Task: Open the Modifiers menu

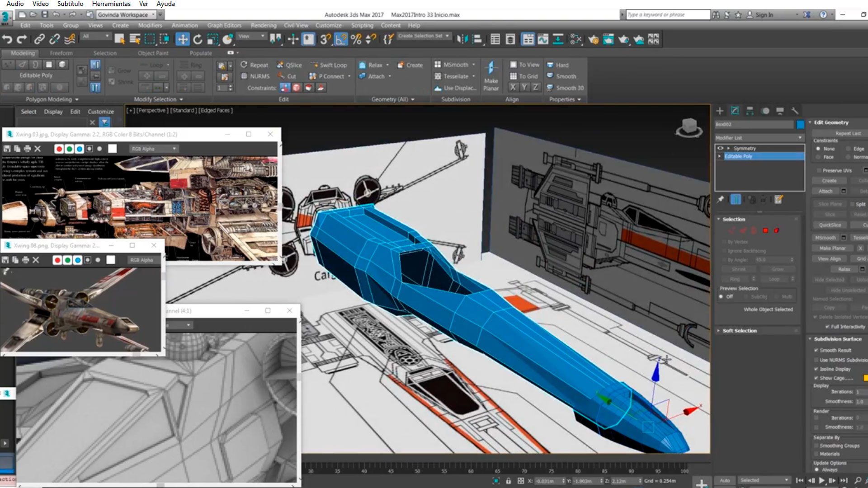Action: (150, 25)
